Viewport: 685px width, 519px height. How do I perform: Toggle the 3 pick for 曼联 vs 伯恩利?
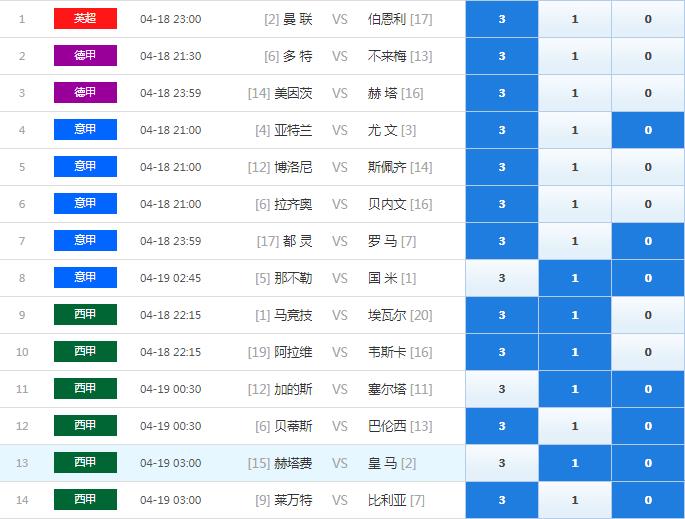(502, 19)
